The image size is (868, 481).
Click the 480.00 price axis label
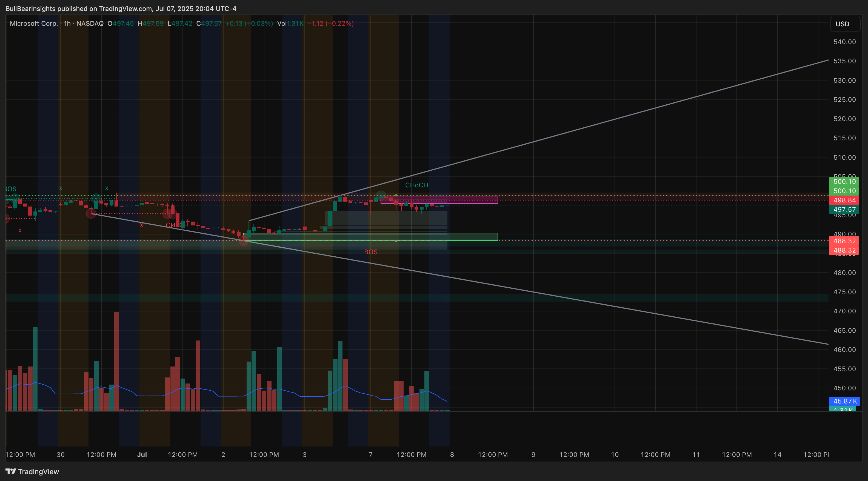(x=844, y=273)
